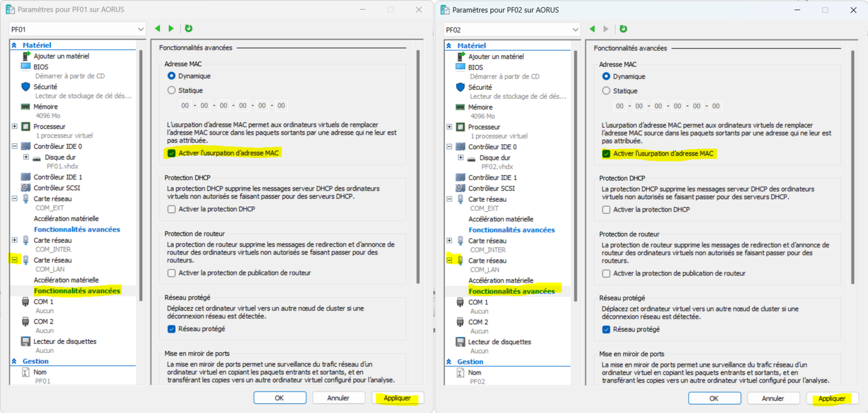Select Fonctionnalités avancées under COM_LAN in PF01
Viewport: 868px width, 413px height.
click(76, 291)
